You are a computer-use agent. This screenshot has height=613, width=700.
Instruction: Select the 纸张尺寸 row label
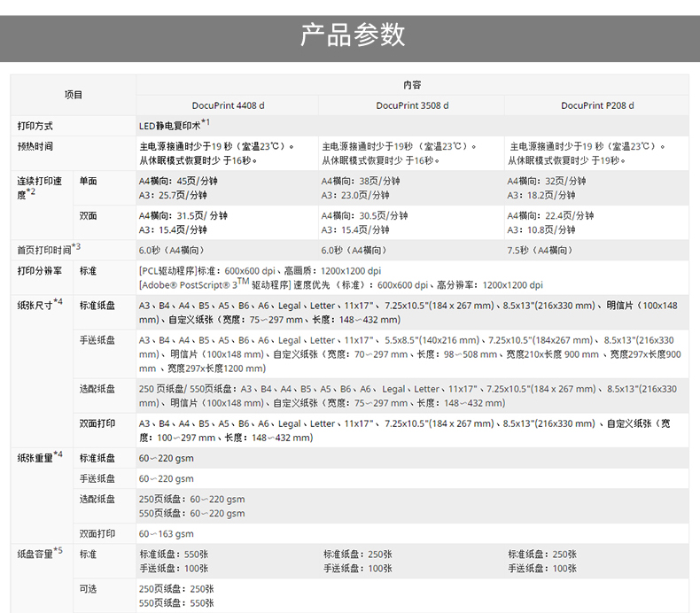pos(39,305)
